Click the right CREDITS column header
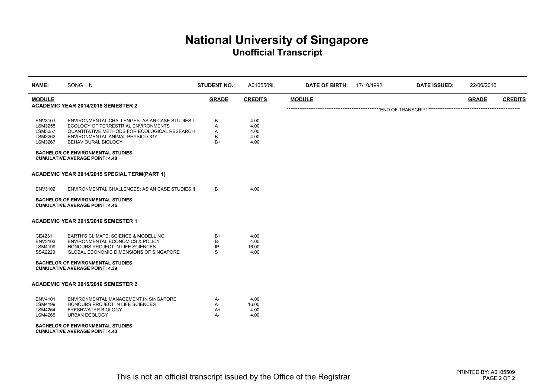The image size is (555, 392). [514, 99]
